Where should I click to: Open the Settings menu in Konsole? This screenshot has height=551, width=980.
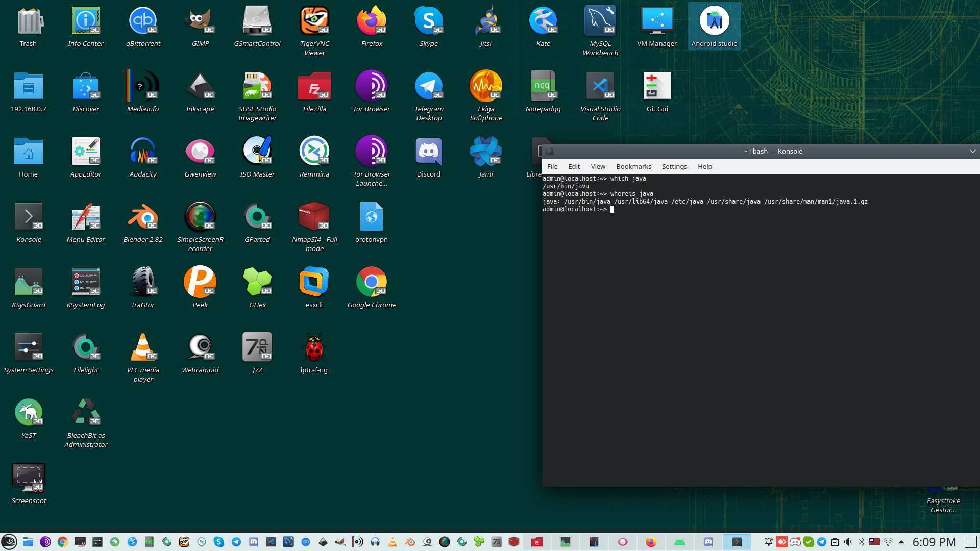[x=674, y=167]
